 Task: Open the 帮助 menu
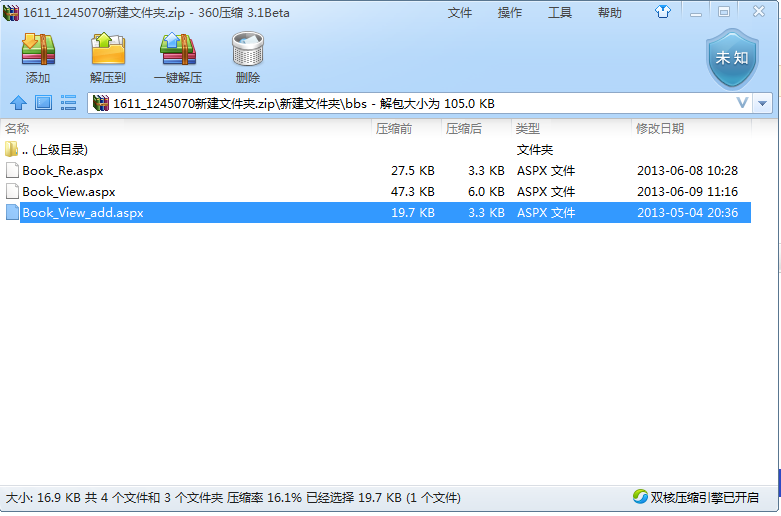click(x=610, y=12)
